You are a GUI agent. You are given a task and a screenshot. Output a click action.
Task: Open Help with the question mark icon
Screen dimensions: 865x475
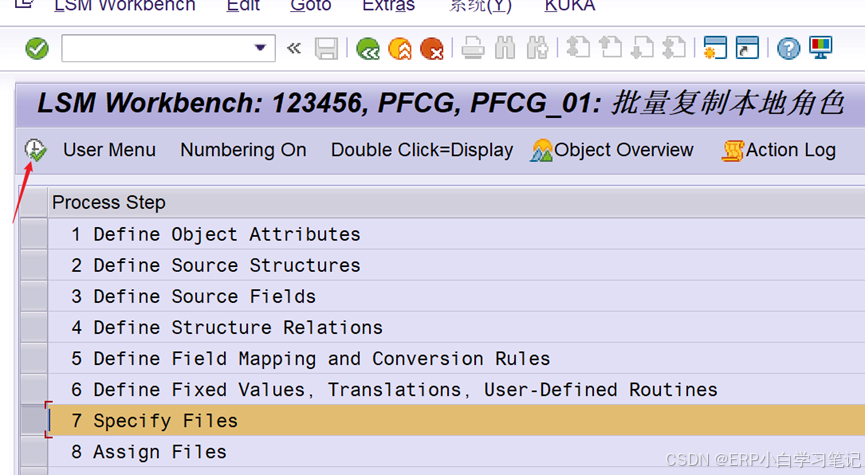[x=789, y=49]
